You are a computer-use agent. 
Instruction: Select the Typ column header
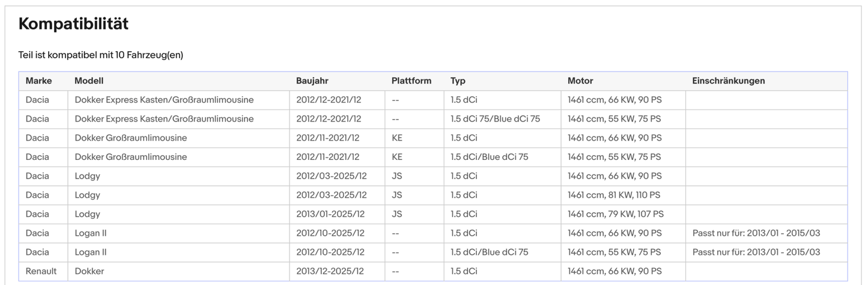point(458,81)
